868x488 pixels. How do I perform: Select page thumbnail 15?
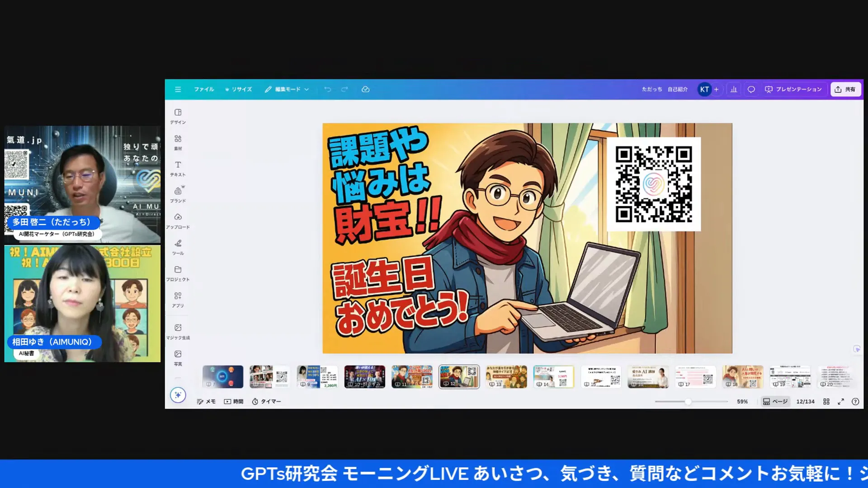point(601,377)
